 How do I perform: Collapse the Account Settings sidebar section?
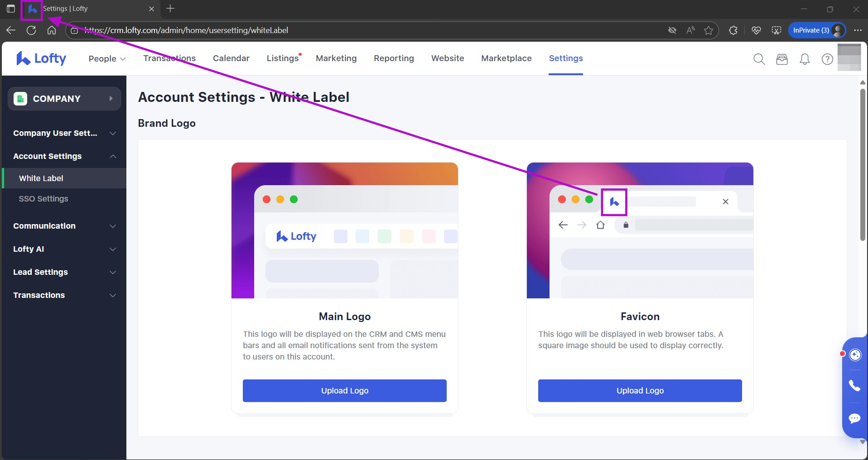(64, 156)
